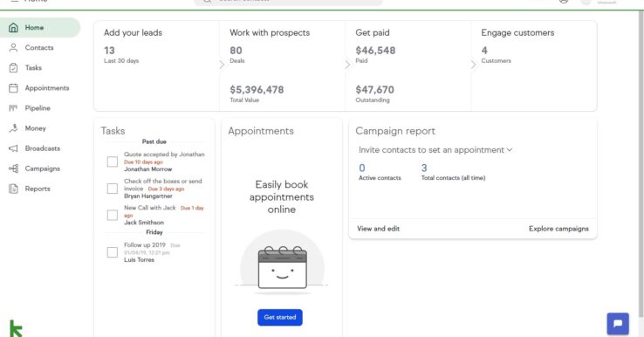644x337 pixels.
Task: Open the campaign selector dropdown
Action: pos(435,150)
